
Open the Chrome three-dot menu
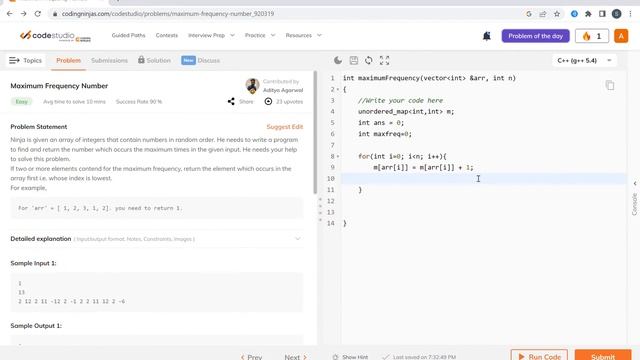(x=631, y=14)
